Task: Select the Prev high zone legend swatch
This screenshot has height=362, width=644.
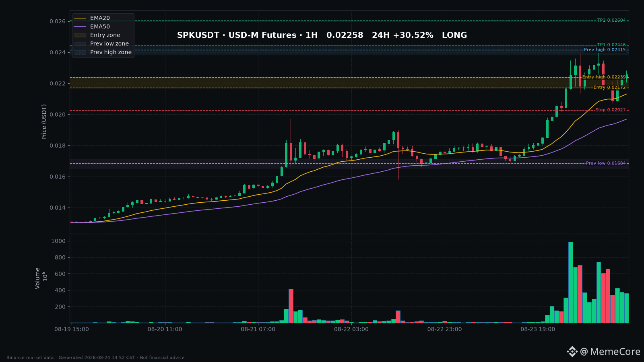Action: (x=80, y=52)
